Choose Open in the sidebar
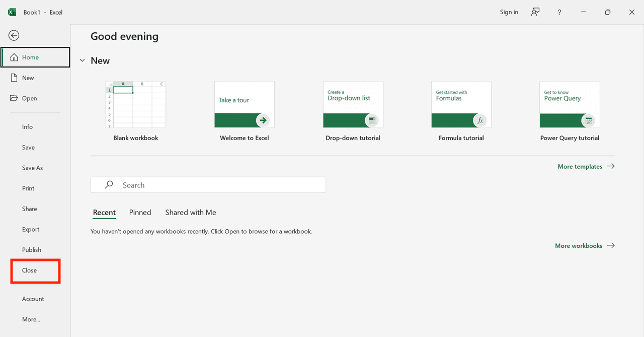 (x=35, y=98)
